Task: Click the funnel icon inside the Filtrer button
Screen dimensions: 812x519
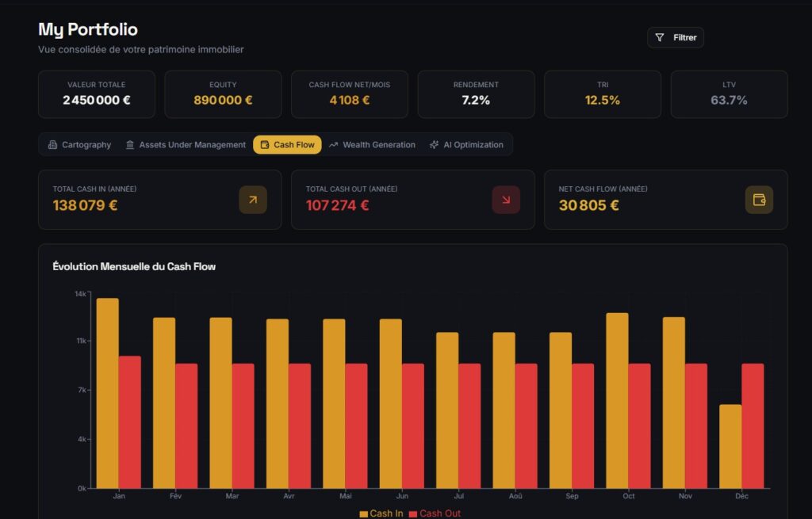Action: tap(660, 36)
